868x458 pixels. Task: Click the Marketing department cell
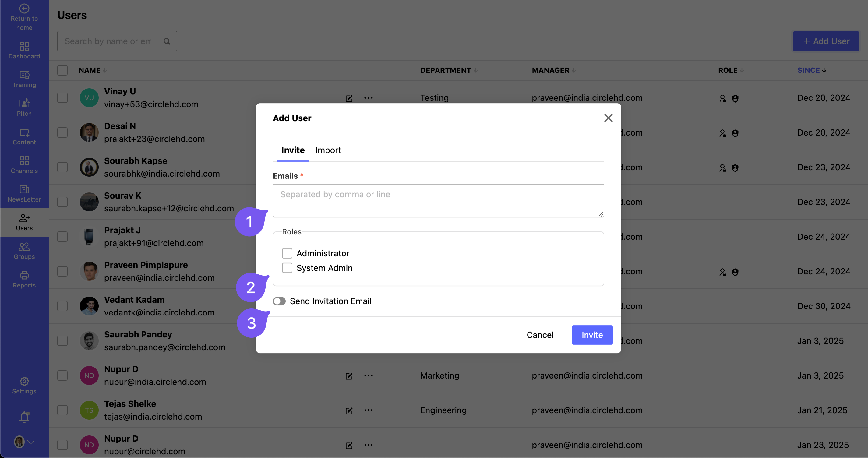[440, 375]
